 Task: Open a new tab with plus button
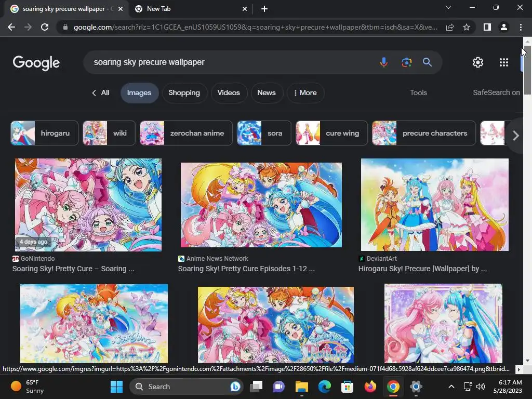(x=264, y=9)
